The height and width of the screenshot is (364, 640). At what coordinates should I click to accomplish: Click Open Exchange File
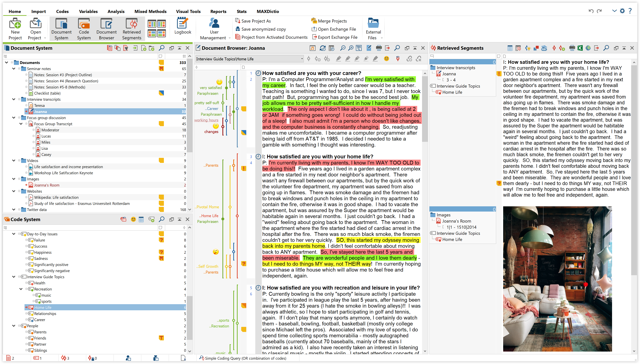tap(334, 29)
